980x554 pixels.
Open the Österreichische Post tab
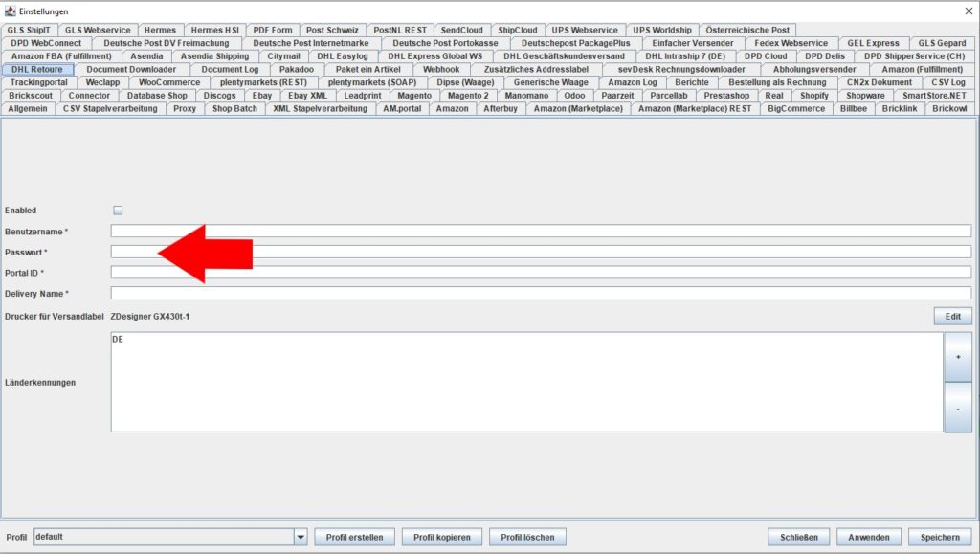click(x=747, y=30)
